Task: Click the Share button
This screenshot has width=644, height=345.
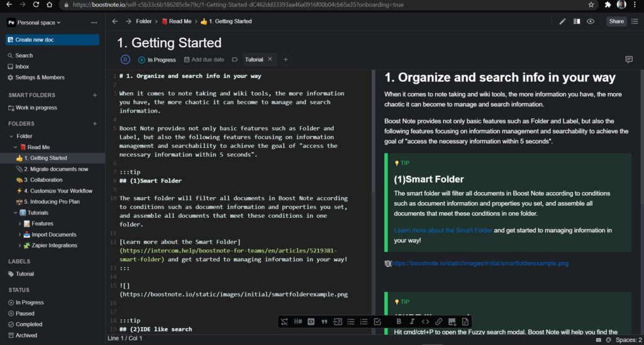Action: pos(616,21)
